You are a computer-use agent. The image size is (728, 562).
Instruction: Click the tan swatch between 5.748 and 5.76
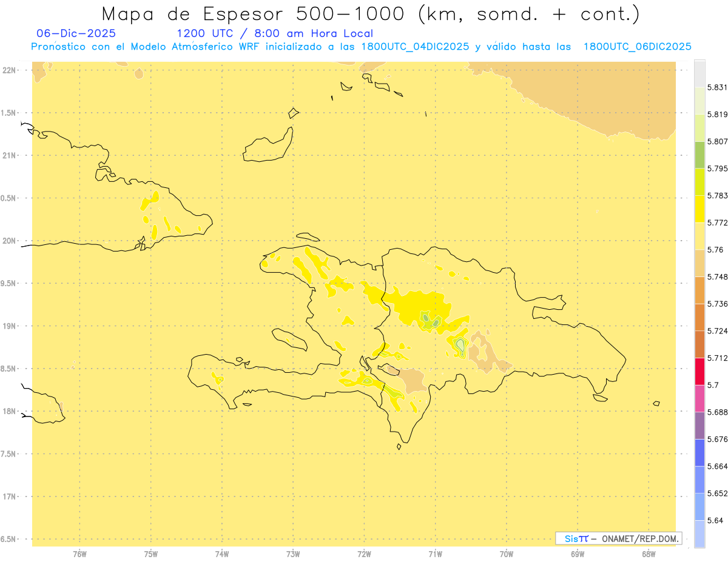coord(699,263)
